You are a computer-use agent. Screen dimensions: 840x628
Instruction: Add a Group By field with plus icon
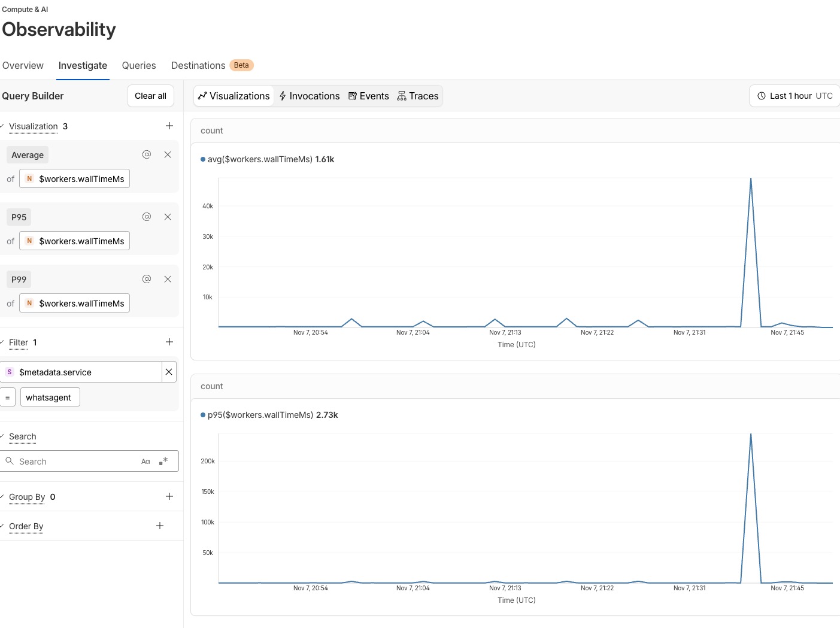point(169,496)
